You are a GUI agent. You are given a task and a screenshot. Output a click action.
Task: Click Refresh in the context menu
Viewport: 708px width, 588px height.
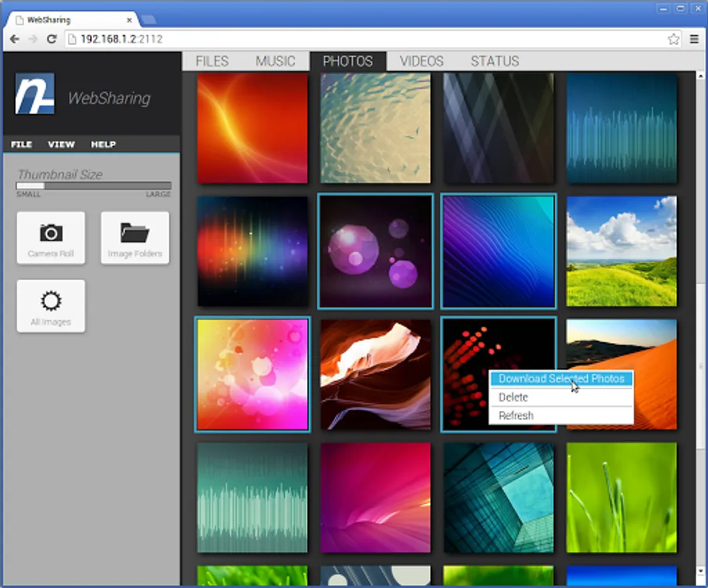click(x=516, y=416)
